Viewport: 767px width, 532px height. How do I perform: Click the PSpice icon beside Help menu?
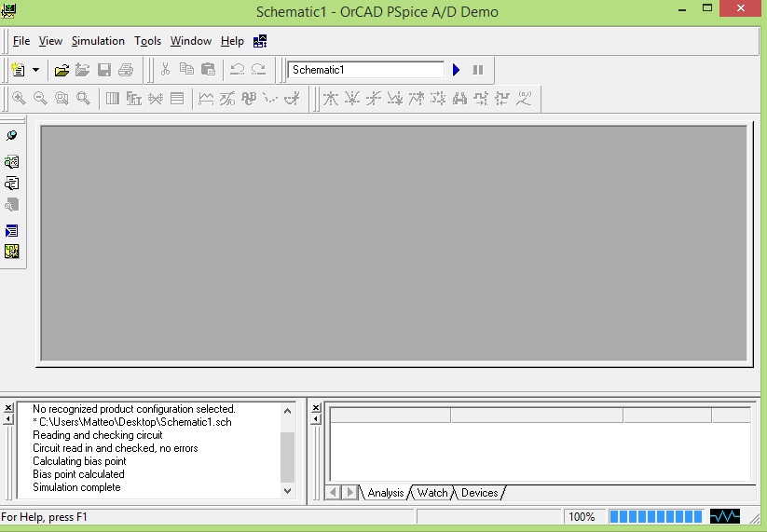[x=260, y=41]
